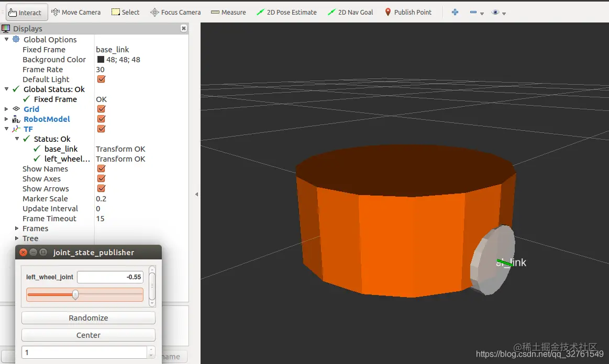Select the Publish Point tool
The height and width of the screenshot is (364, 609).
click(408, 13)
